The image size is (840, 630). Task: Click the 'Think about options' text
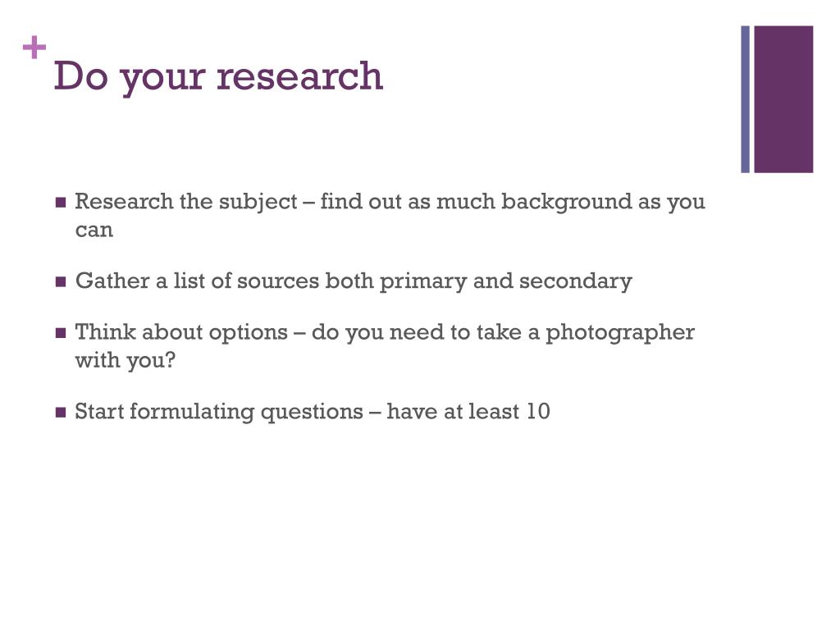coord(181,333)
